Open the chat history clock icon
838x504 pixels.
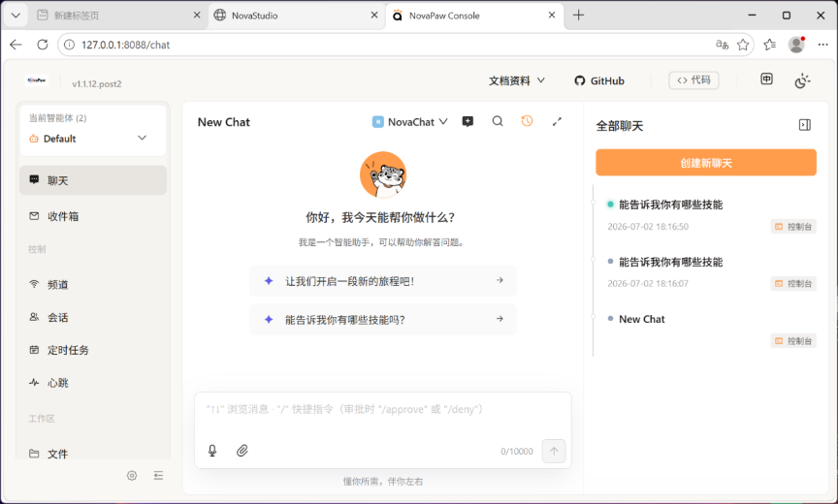pos(527,121)
